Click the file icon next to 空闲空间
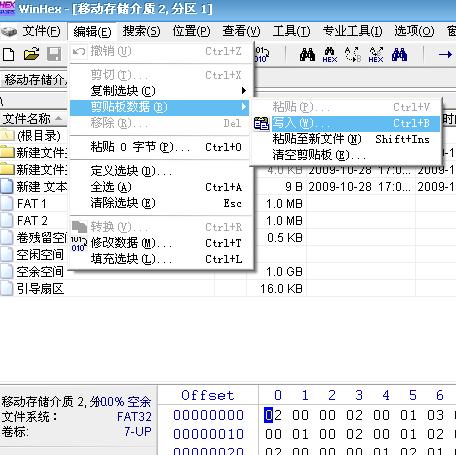The height and width of the screenshot is (455, 456). (x=7, y=254)
